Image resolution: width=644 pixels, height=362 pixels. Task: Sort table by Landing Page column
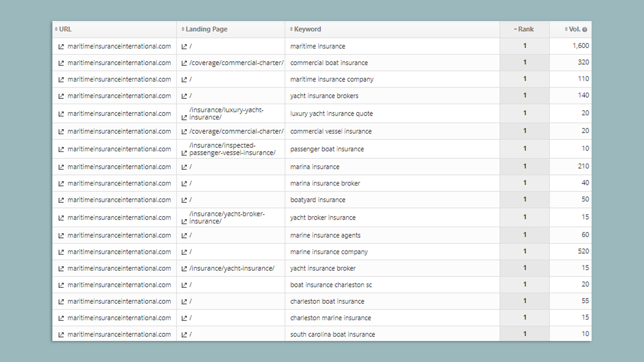click(x=204, y=29)
